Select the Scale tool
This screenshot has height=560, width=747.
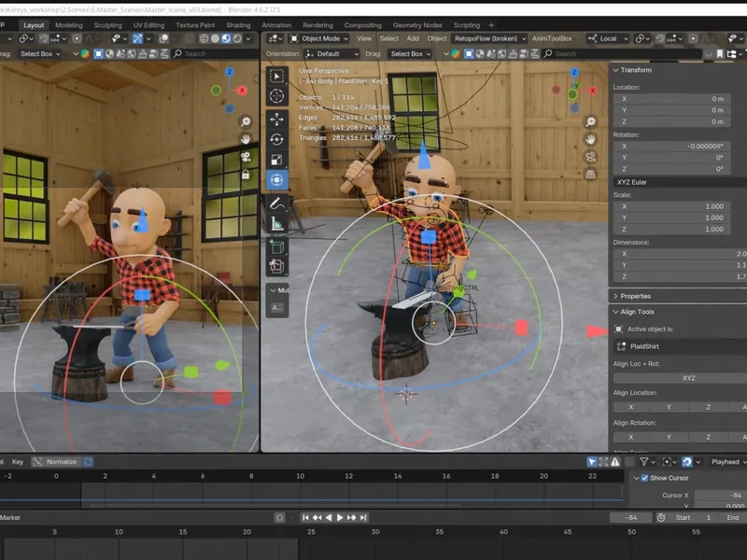coord(276,160)
